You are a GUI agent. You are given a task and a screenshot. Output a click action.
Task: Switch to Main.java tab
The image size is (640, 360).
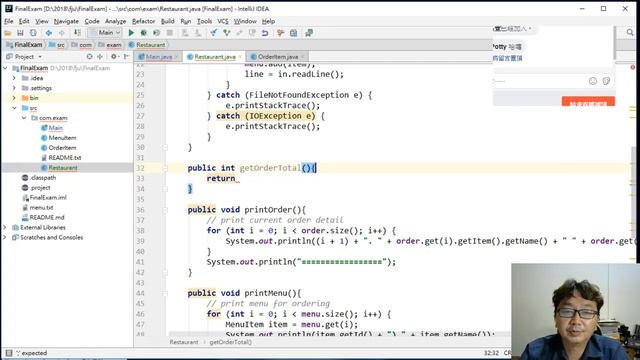pyautogui.click(x=159, y=57)
